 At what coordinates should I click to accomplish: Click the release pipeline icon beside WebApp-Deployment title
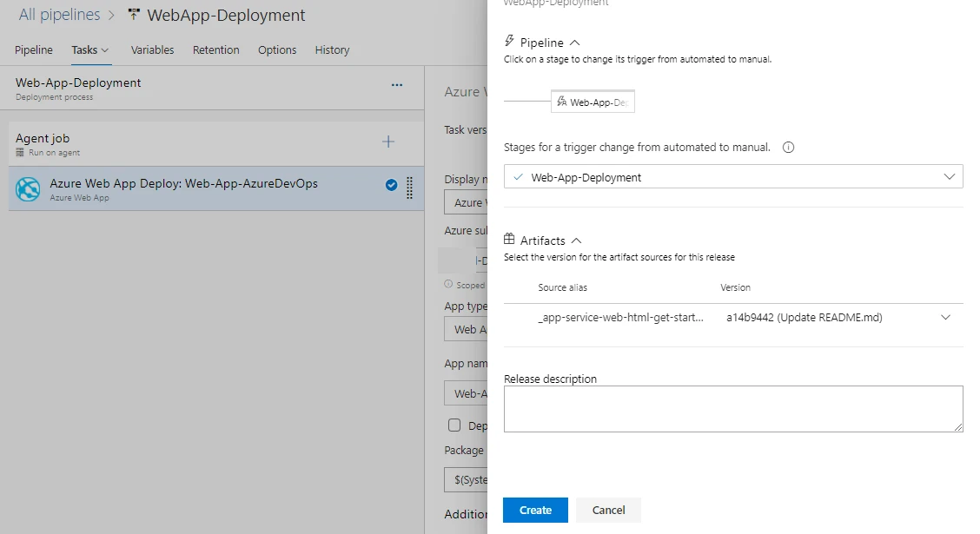133,15
